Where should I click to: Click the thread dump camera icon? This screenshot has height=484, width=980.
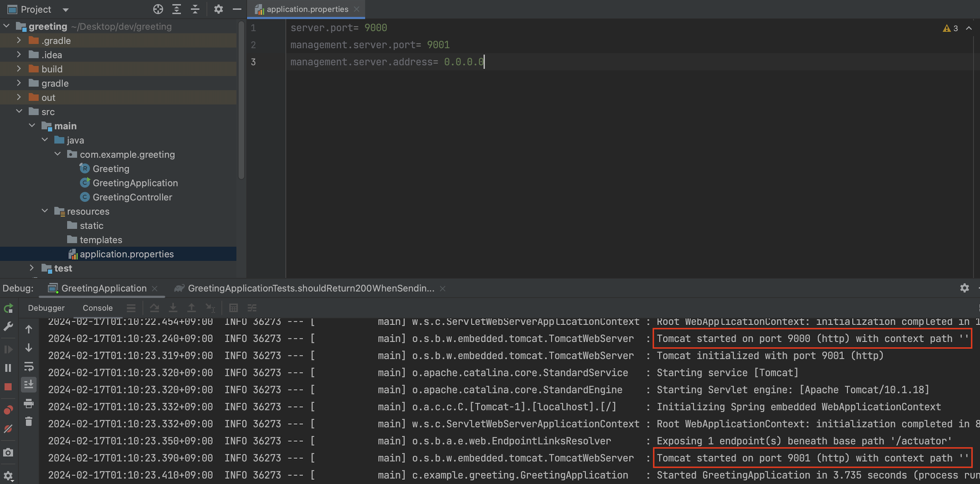pyautogui.click(x=8, y=452)
